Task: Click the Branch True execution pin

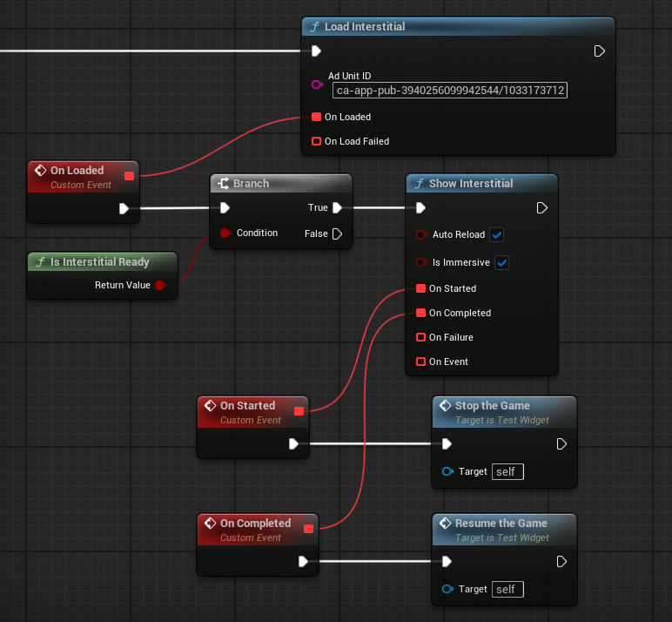Action: click(x=337, y=208)
